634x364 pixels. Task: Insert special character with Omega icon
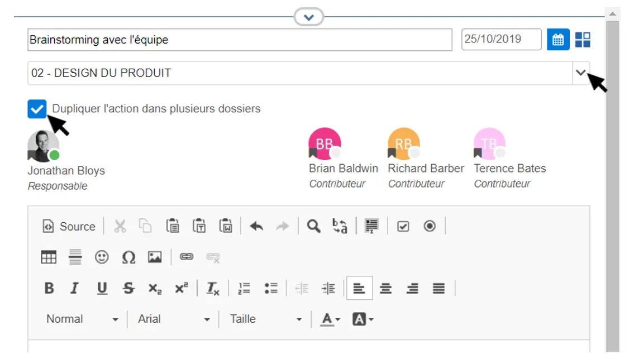tap(128, 257)
